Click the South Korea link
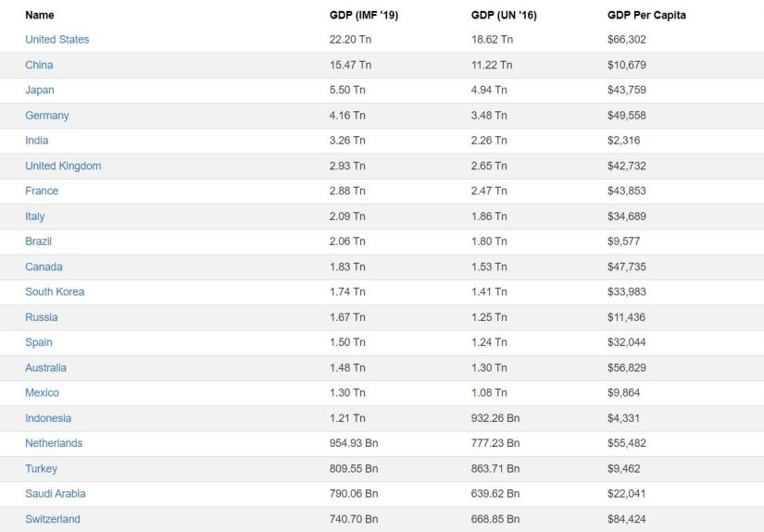Image resolution: width=764 pixels, height=532 pixels. click(55, 291)
